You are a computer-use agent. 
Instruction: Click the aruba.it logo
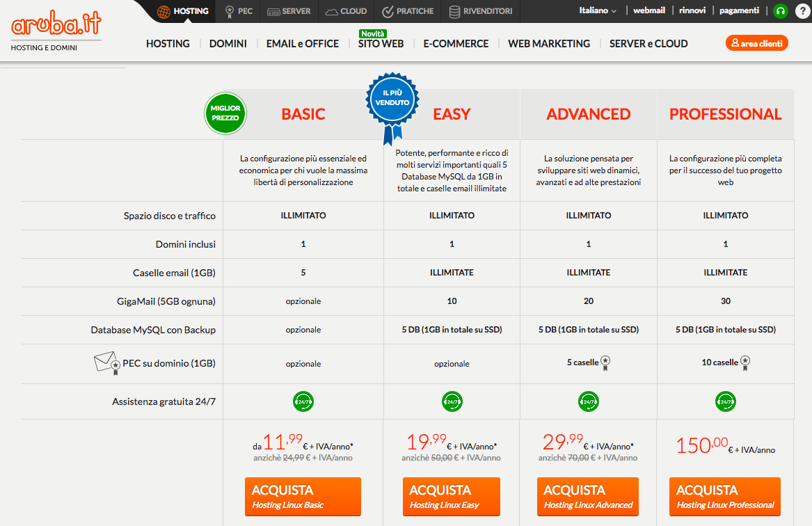(56, 24)
